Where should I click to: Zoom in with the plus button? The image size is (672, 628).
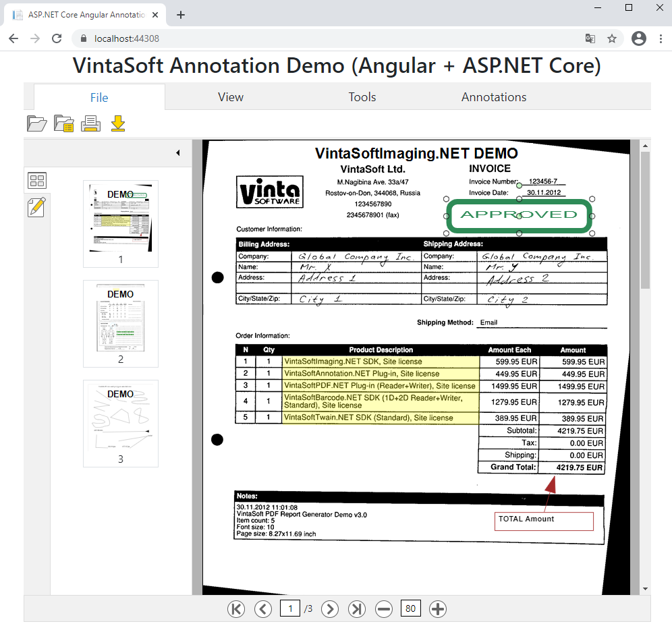[438, 609]
